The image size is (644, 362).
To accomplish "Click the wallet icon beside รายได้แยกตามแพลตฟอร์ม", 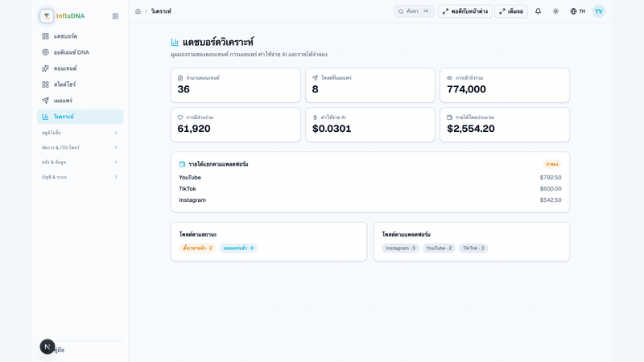I will point(183,164).
